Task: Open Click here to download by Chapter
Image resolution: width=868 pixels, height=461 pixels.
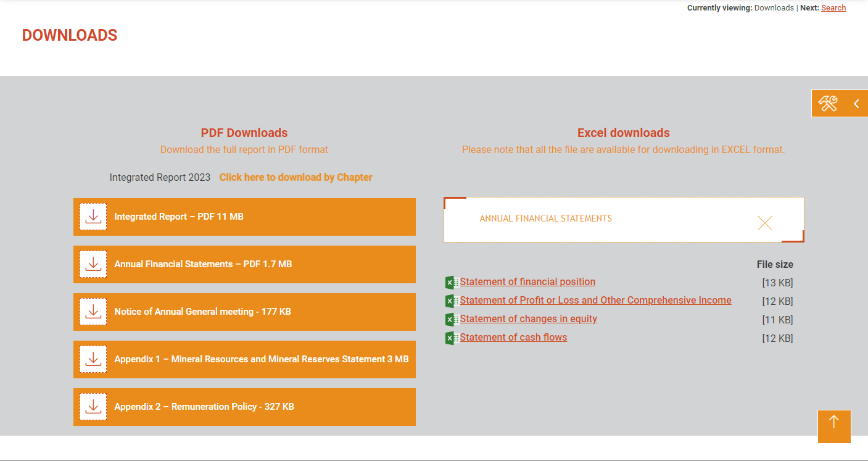Action: pos(296,177)
